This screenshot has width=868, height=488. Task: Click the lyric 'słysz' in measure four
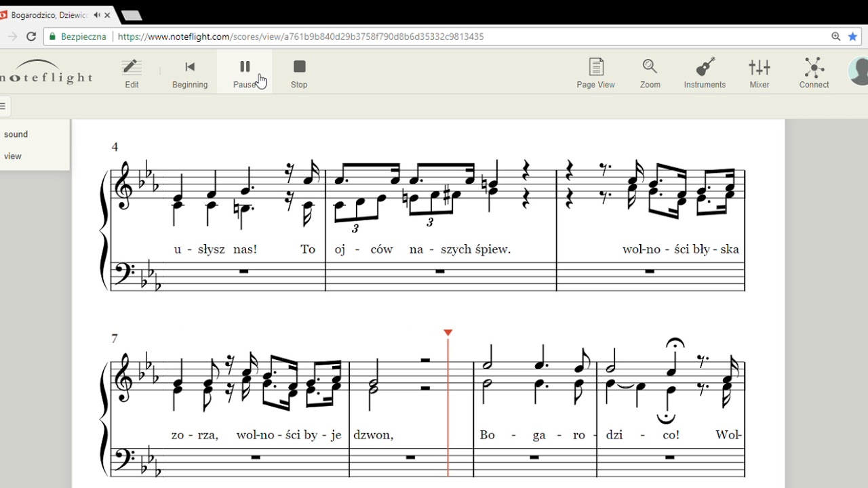211,249
